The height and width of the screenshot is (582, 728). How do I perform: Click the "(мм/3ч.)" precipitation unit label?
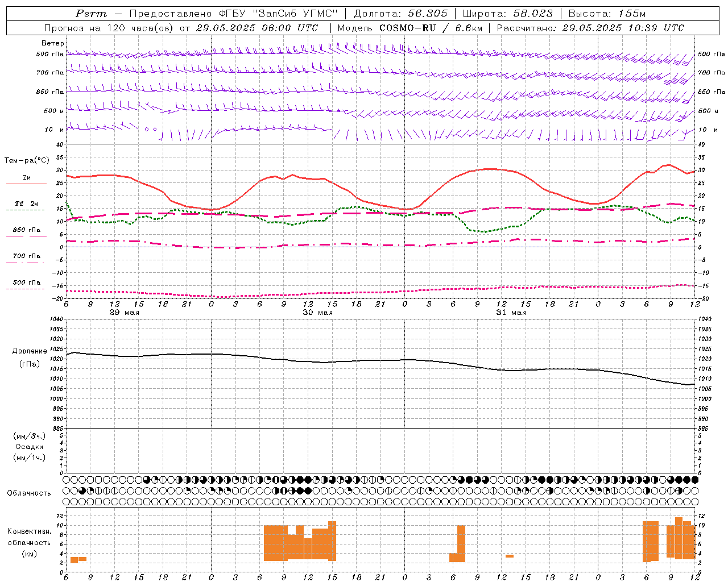click(30, 436)
